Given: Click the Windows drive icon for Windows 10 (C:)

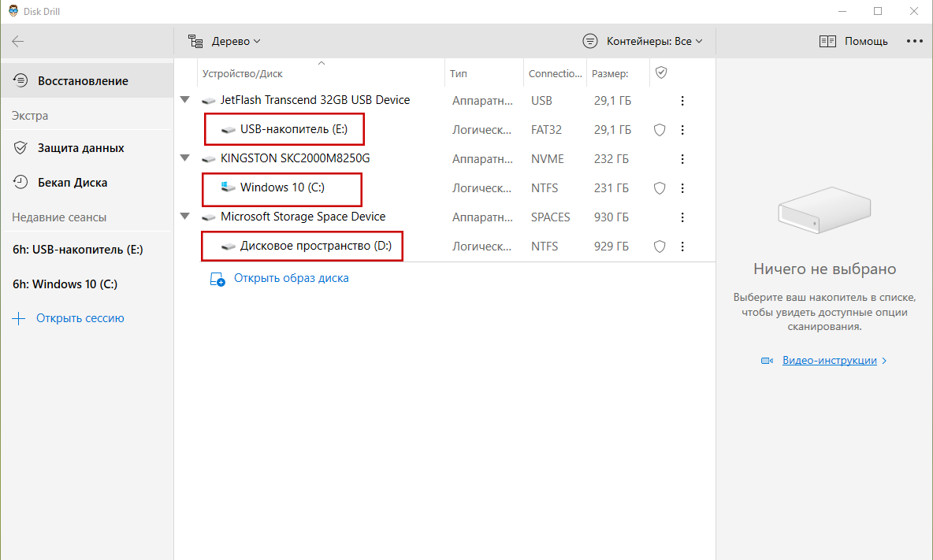Looking at the screenshot, I should (x=229, y=187).
